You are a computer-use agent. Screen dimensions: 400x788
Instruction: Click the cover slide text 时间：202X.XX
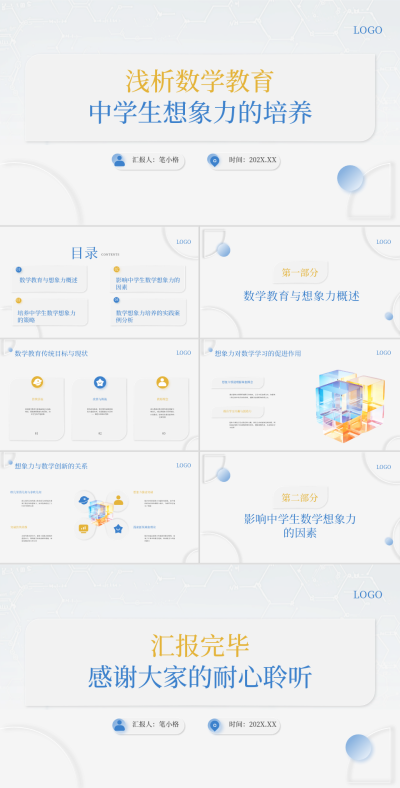(252, 160)
